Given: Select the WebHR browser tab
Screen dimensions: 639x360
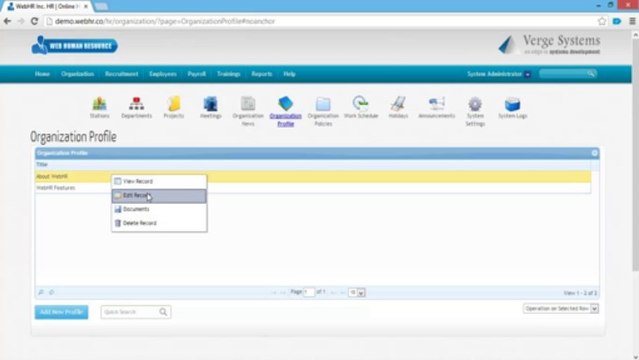Looking at the screenshot, I should pos(46,7).
